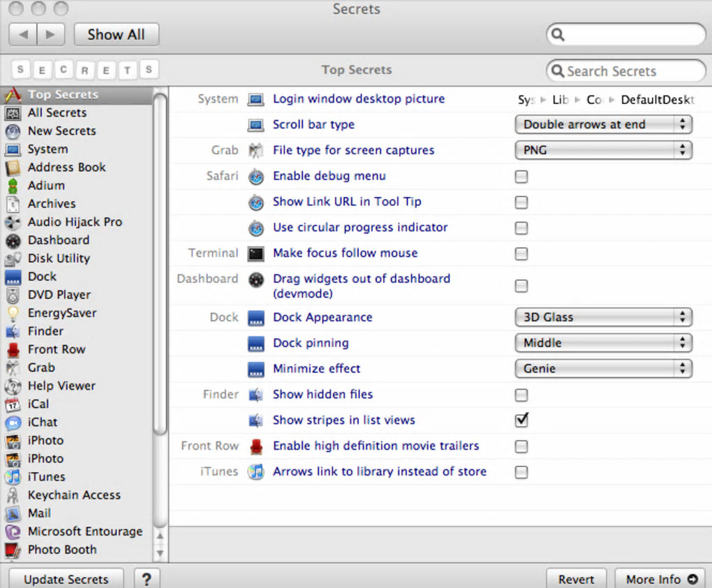This screenshot has height=588, width=712.
Task: Select All Secrets in the sidebar
Action: click(x=57, y=113)
